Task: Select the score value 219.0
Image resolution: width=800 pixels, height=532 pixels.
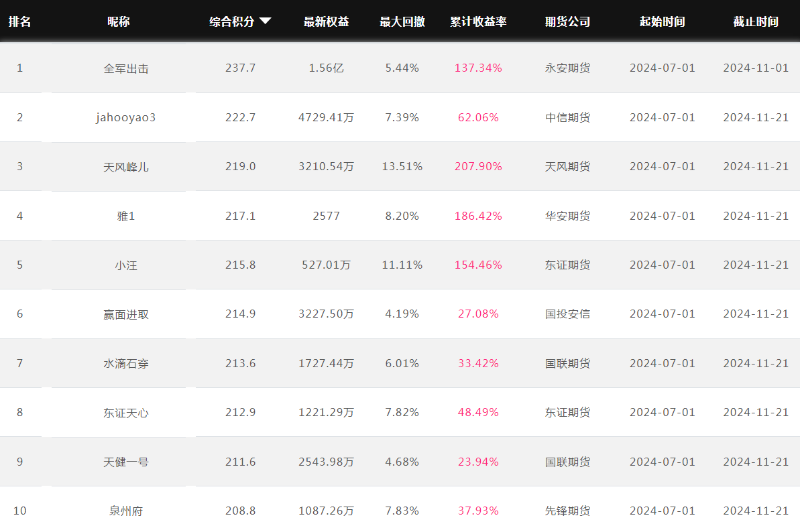Action: pos(240,166)
